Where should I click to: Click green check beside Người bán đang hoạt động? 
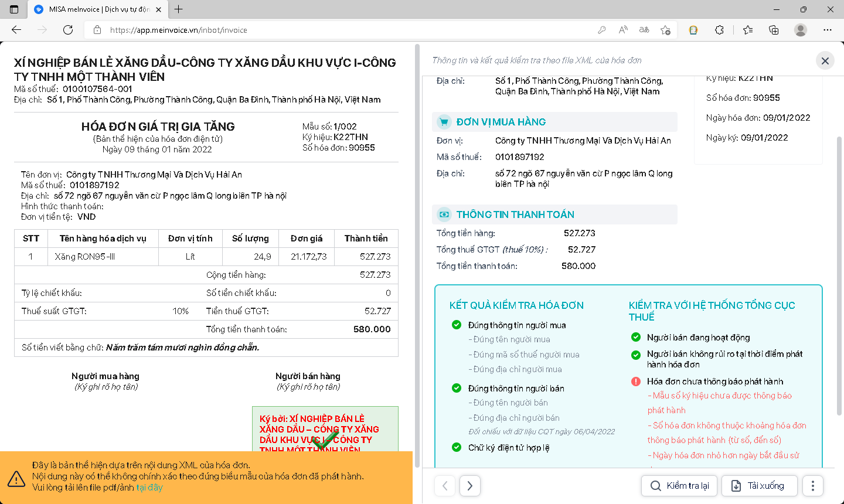[x=635, y=337]
